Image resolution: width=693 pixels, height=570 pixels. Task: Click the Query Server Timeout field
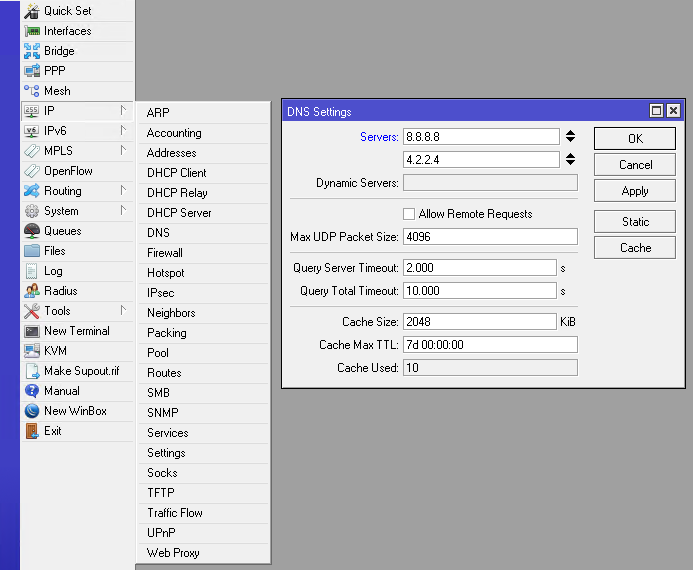(x=480, y=268)
